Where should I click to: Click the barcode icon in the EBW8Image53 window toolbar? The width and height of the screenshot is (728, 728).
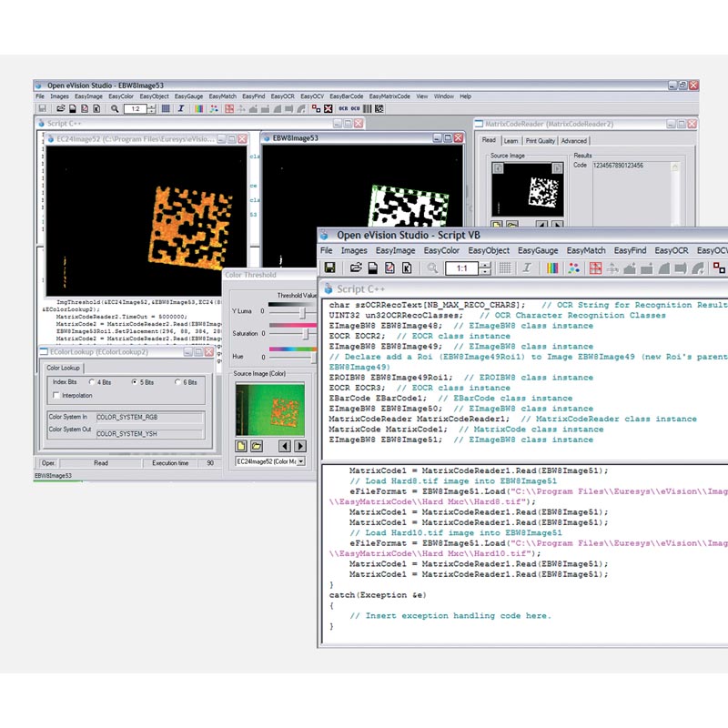[368, 108]
